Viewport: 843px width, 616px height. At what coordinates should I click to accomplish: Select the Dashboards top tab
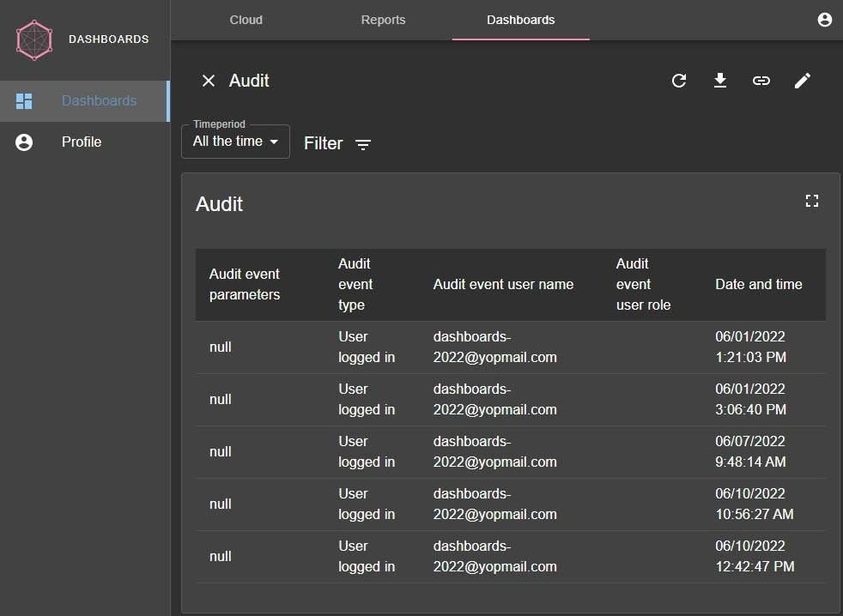tap(520, 20)
